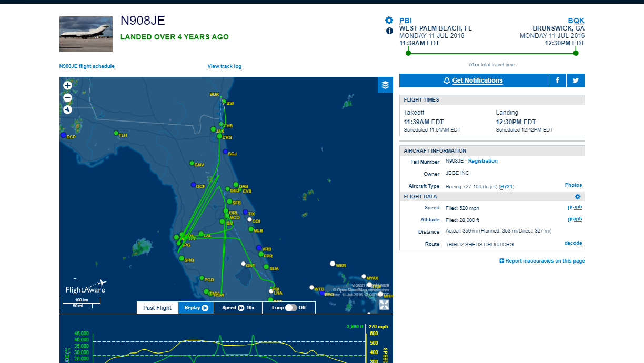
Task: Zoom in on the flight map
Action: 67,85
